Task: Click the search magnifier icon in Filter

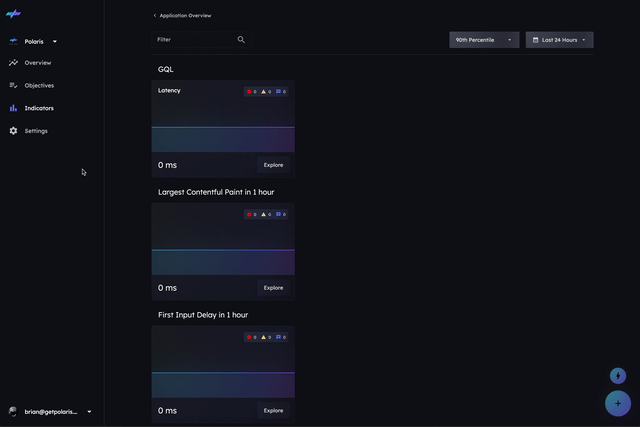Action: pos(241,40)
